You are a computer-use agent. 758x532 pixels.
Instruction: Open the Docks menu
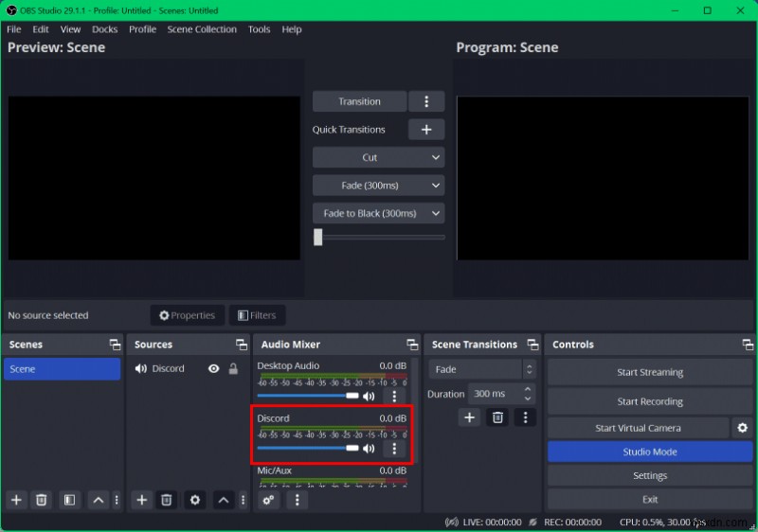(x=104, y=29)
